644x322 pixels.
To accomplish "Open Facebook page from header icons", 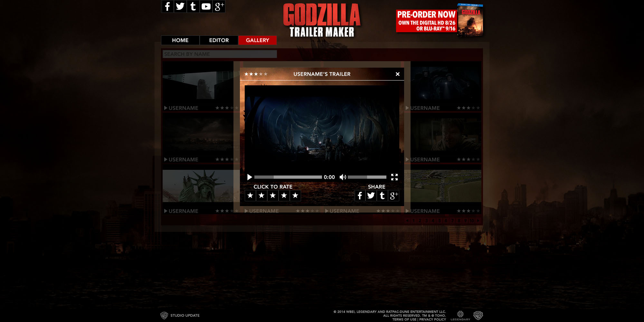I will (167, 6).
